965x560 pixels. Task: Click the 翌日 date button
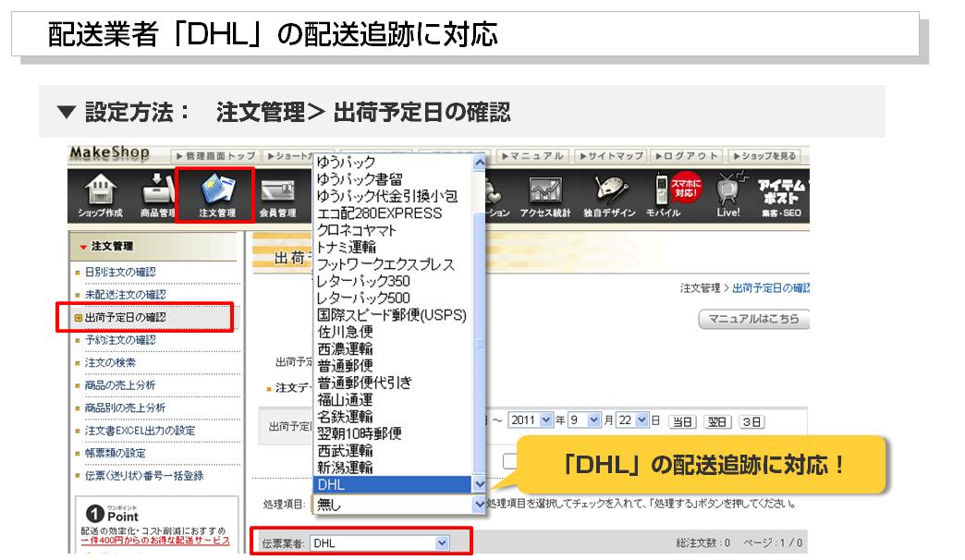click(717, 422)
